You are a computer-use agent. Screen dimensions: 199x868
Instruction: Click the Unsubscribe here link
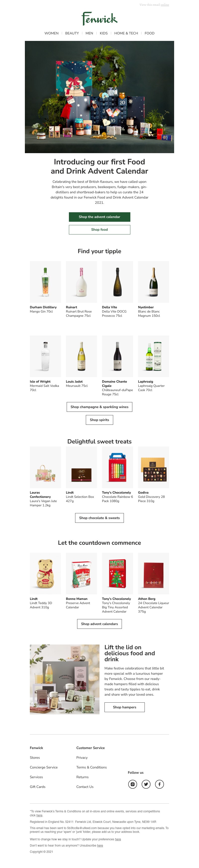[x=100, y=845]
